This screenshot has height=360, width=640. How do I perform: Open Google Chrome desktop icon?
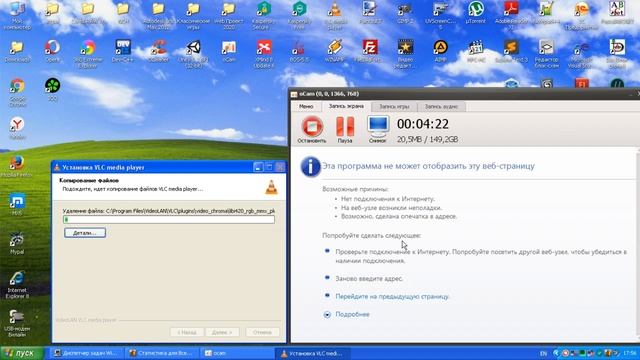click(17, 93)
